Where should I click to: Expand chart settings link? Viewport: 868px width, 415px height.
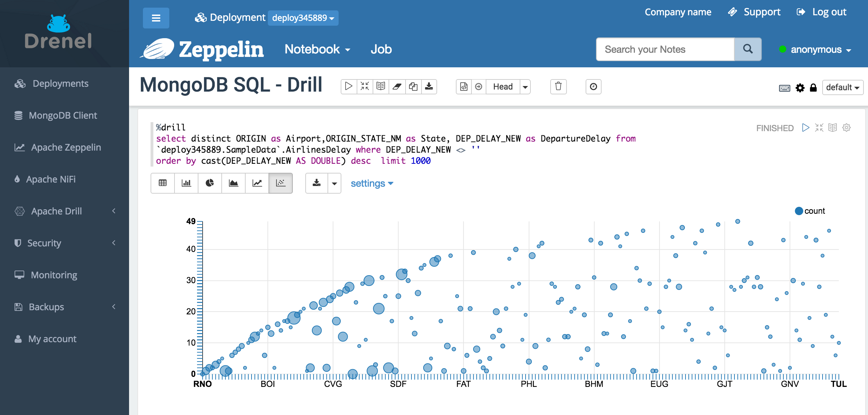[372, 183]
